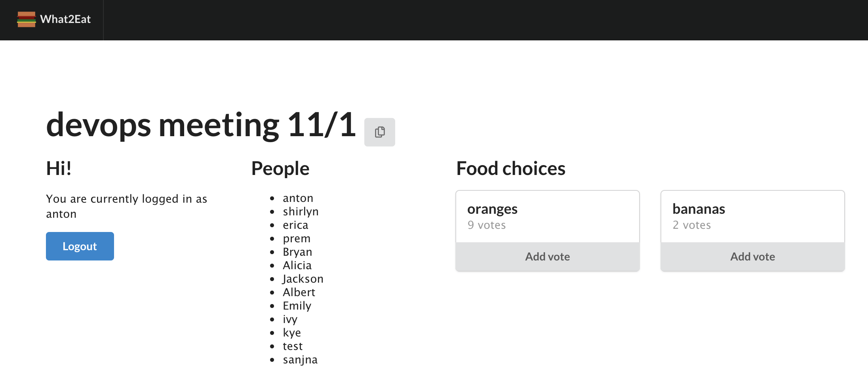The height and width of the screenshot is (384, 868).
Task: Click the "People" section heading
Action: [x=280, y=169]
